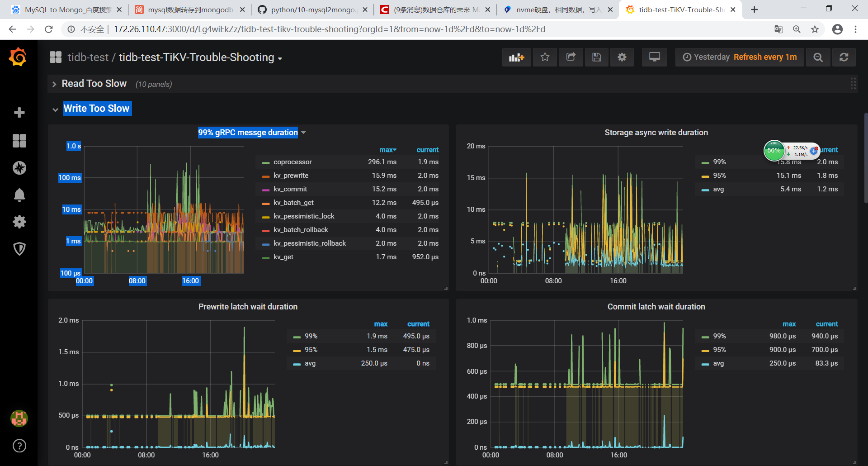Expand the Read Too Slow row

[94, 84]
